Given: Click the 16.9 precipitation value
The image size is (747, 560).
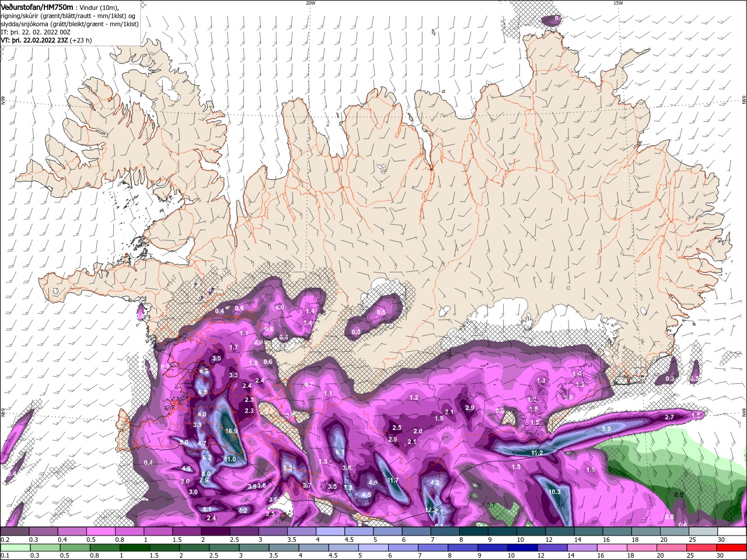Looking at the screenshot, I should [x=231, y=431].
